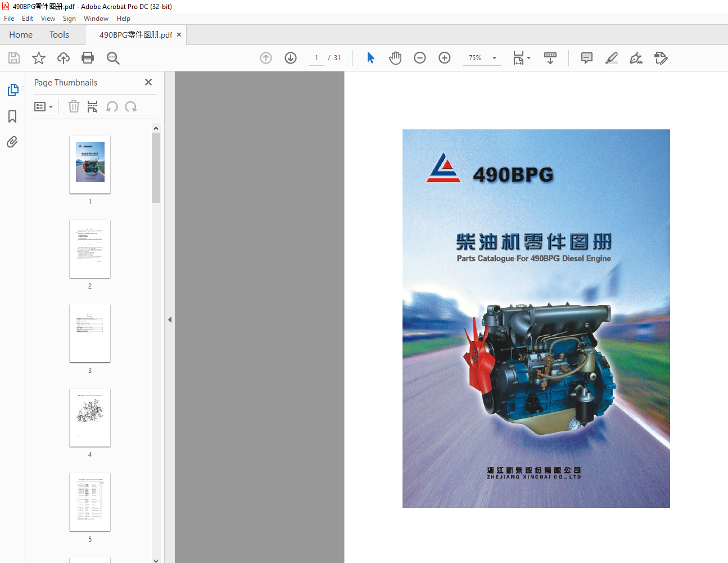
Task: Open the Sign document pen icon
Action: 636,58
